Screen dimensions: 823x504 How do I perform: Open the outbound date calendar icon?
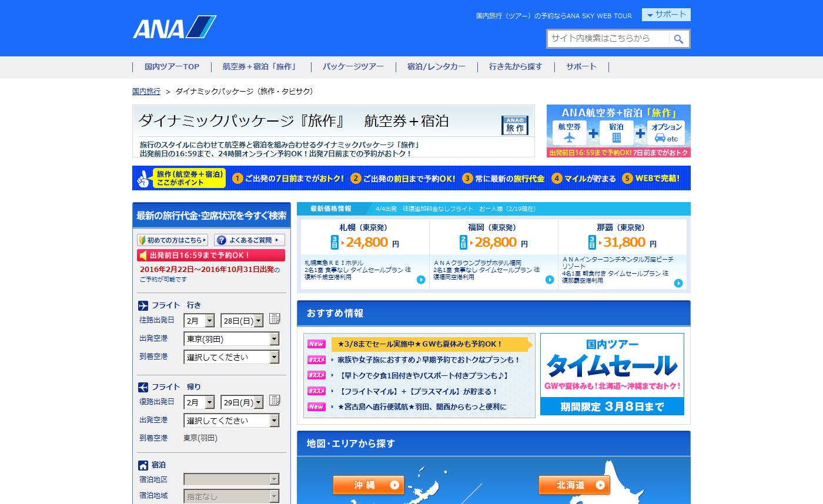pyautogui.click(x=275, y=319)
